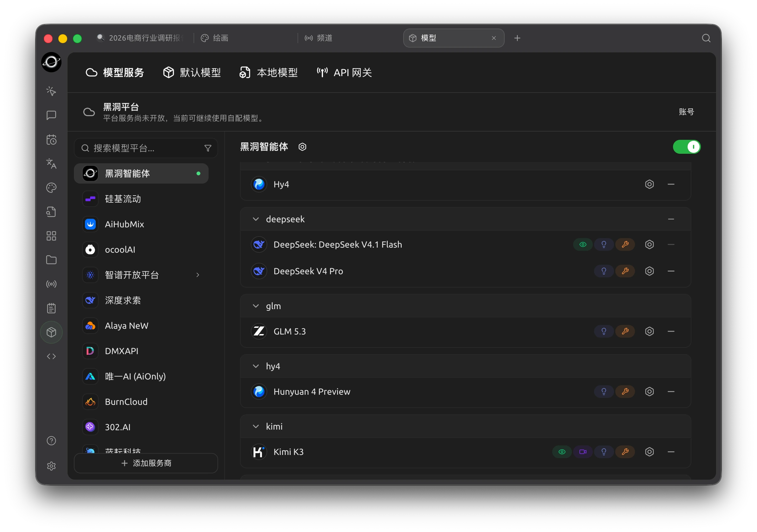Screen dimensions: 757x532
Task: Remove Kimi K3 with minus icon
Action: tap(671, 451)
